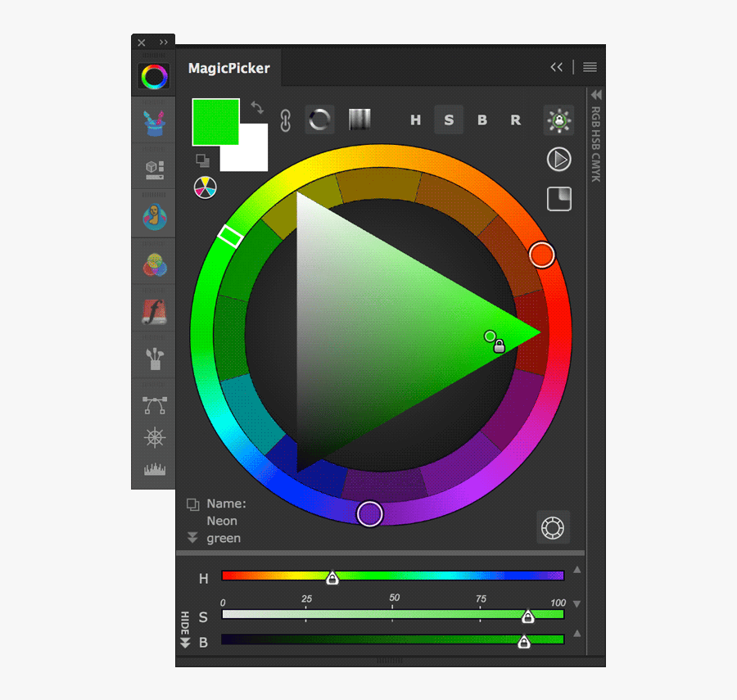
Task: Collapse the panel using the double-chevron arrows
Action: pyautogui.click(x=557, y=67)
